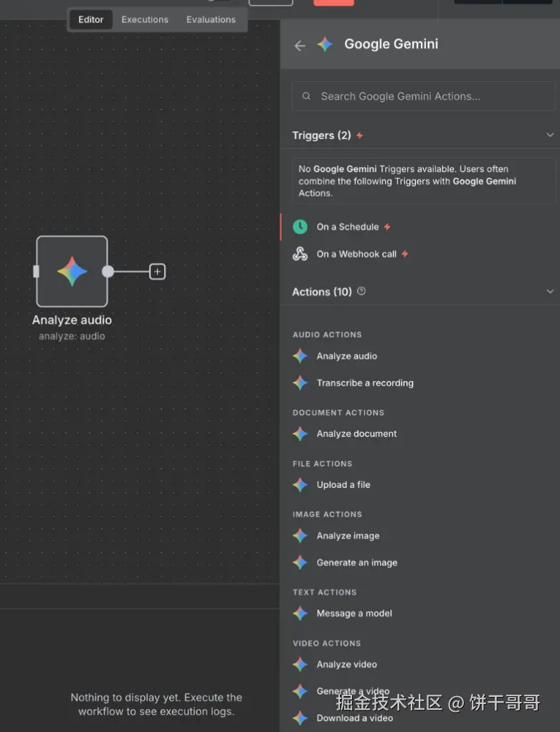
Task: Click the Gemini icon for Download a video
Action: tap(300, 718)
